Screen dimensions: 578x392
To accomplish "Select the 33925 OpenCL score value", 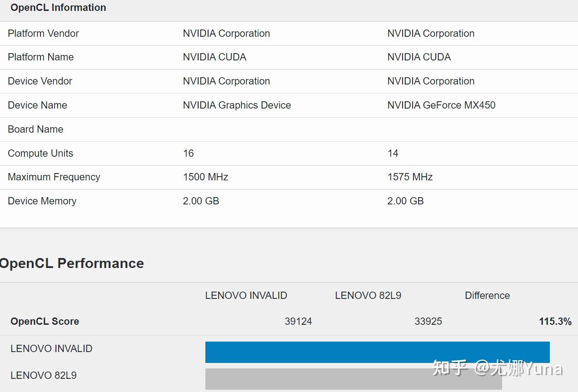I will click(428, 321).
